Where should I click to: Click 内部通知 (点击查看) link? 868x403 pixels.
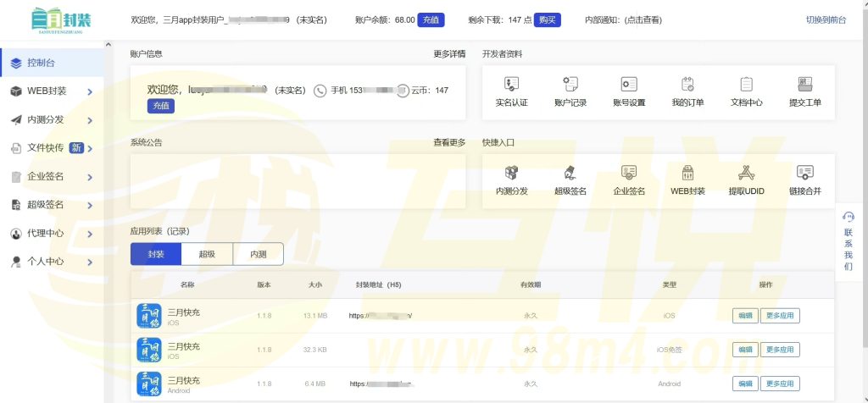pyautogui.click(x=623, y=20)
